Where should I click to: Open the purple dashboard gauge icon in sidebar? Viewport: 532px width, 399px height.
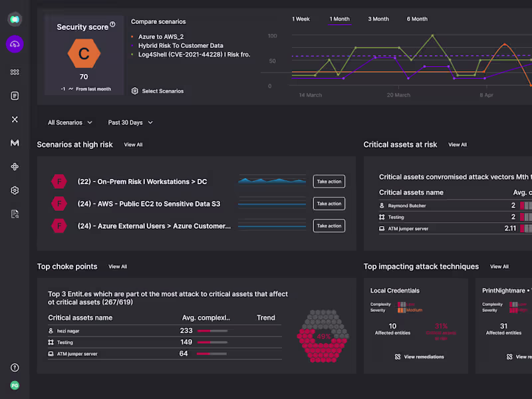point(15,44)
